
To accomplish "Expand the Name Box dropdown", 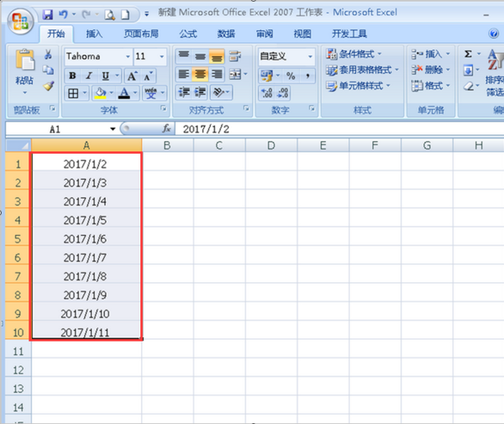I will click(113, 129).
